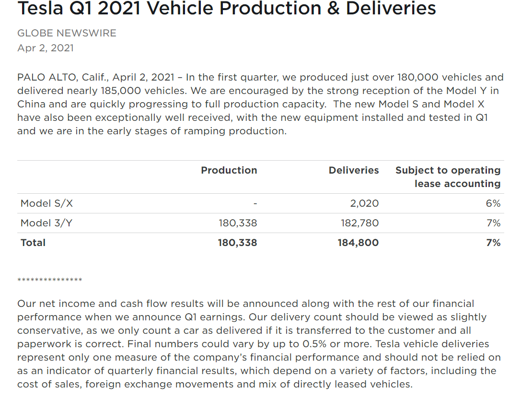Click Model 3/Y production value 180,338
Viewport: 532px width, 399px height.
238,223
